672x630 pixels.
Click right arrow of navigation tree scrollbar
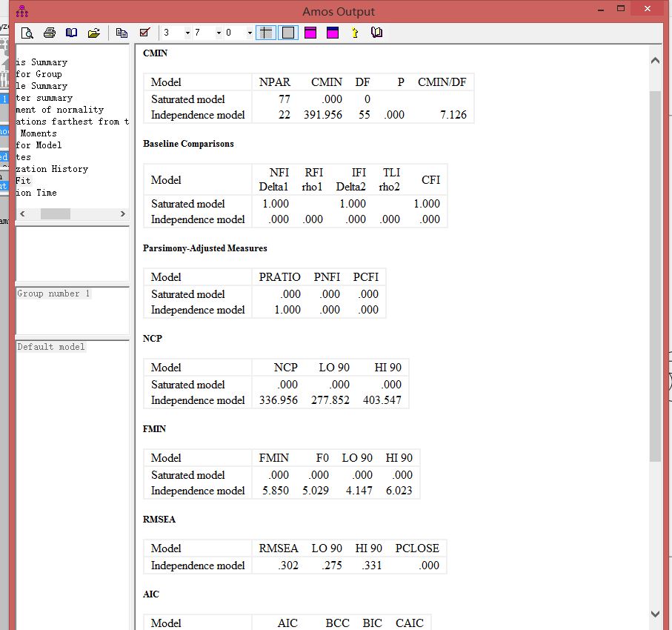coord(122,213)
